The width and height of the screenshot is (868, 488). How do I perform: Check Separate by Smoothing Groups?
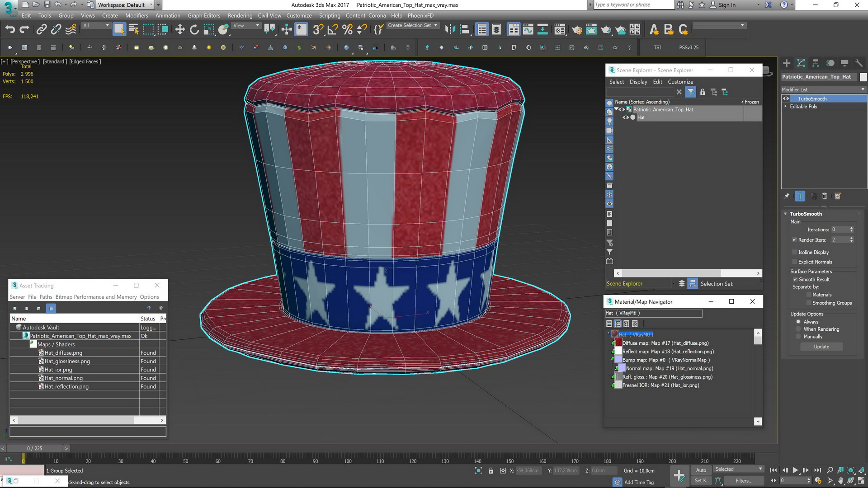pos(809,303)
